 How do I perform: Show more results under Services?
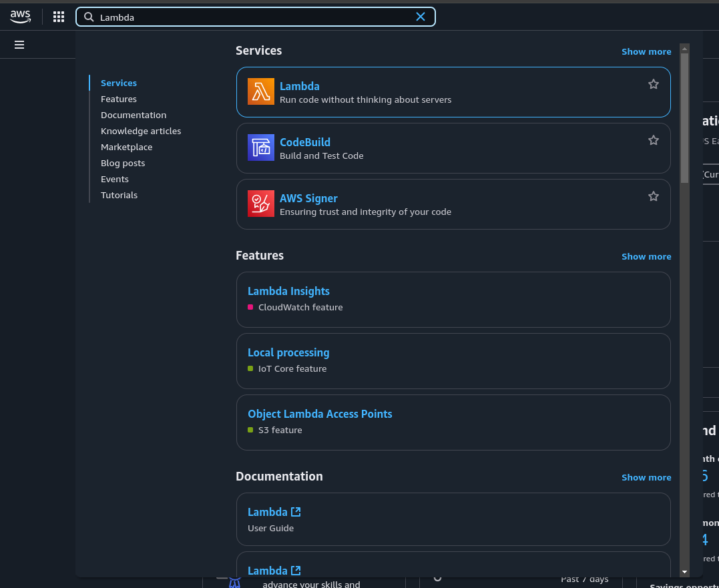tap(646, 52)
